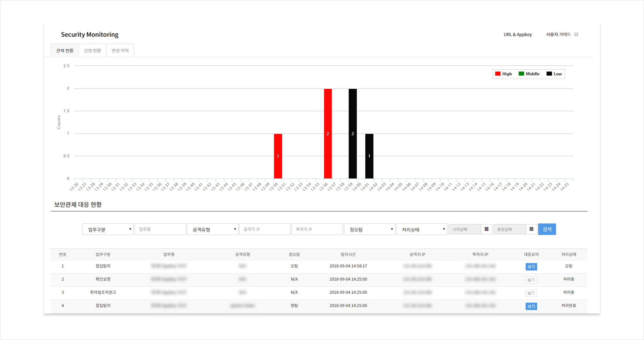Screen dimensions: 644x340
Task: Focus the 종료날짜 date field
Action: point(510,229)
